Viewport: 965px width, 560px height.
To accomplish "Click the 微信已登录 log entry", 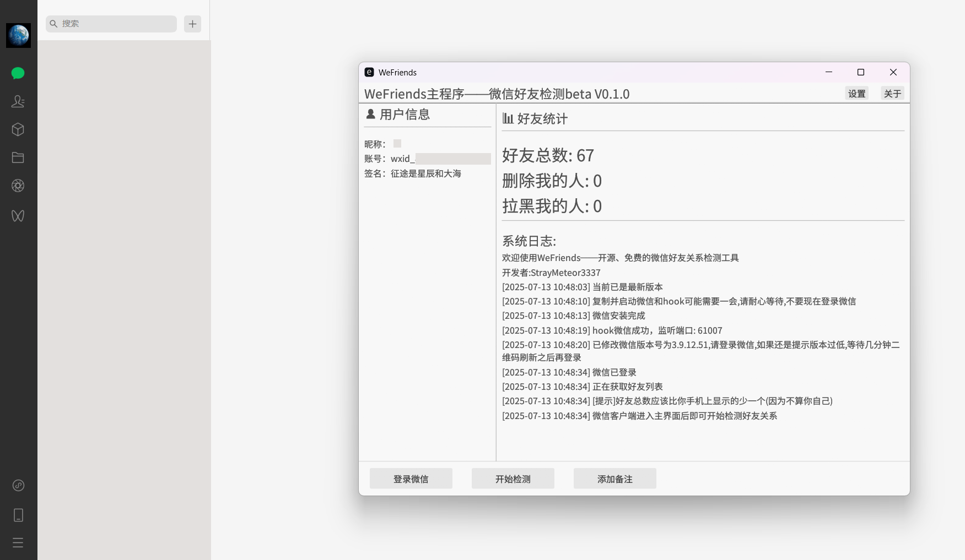I will pyautogui.click(x=569, y=372).
